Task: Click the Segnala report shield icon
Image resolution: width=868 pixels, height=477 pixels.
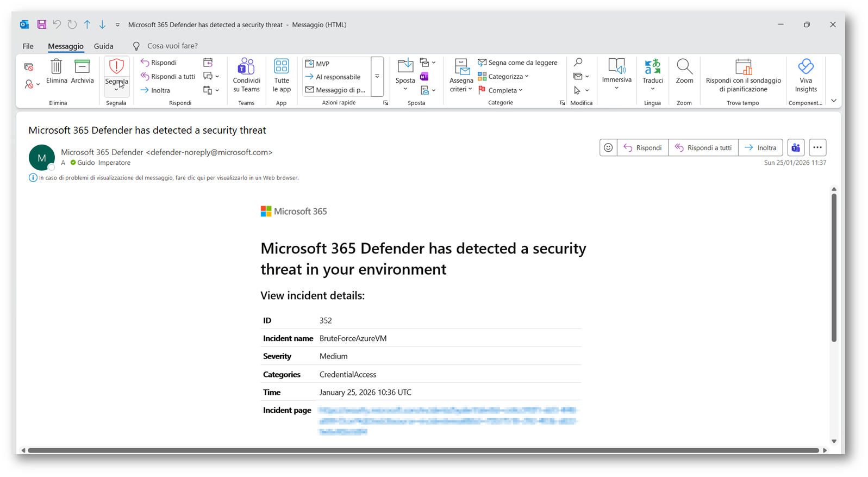Action: click(x=116, y=67)
